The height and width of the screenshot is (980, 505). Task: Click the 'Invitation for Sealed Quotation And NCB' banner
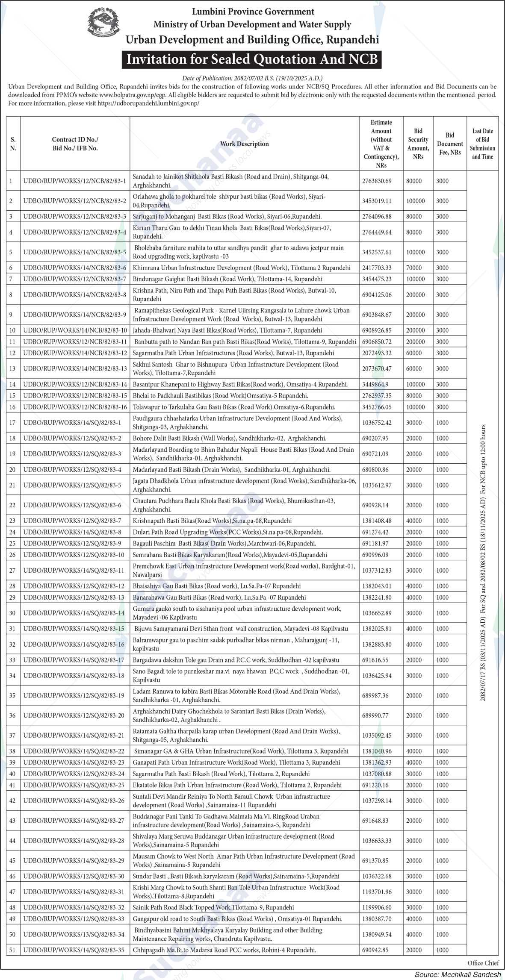[x=252, y=59]
